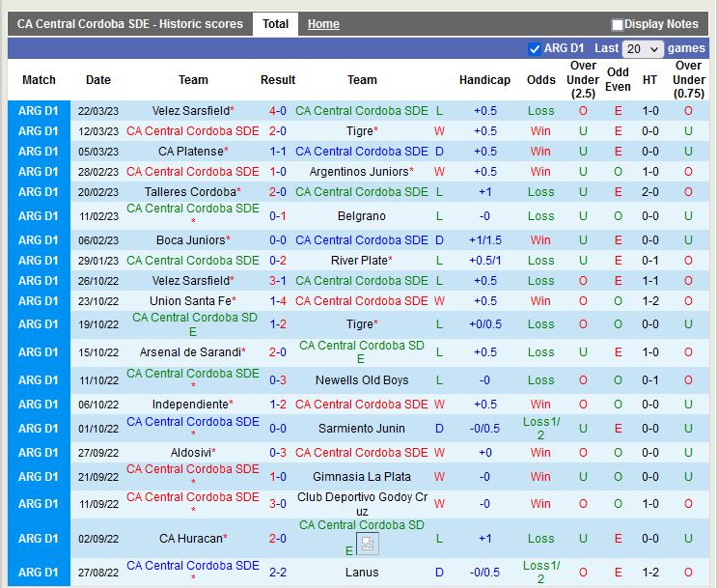The image size is (718, 588).
Task: Uncheck the ARG D1 league filter checkbox
Action: pyautogui.click(x=535, y=48)
